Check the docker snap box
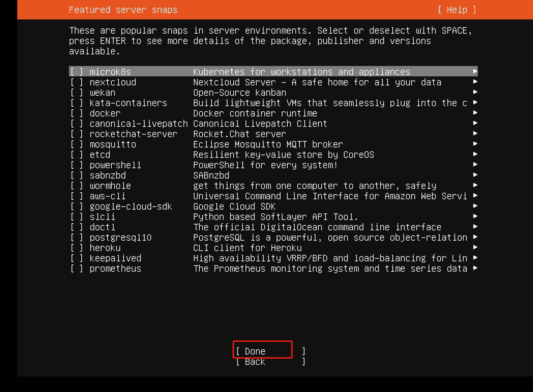This screenshot has height=392, width=533. 77,113
